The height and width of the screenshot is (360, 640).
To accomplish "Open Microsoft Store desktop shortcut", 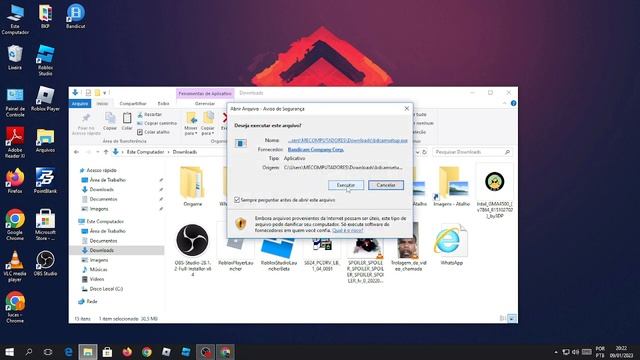I will [x=45, y=224].
